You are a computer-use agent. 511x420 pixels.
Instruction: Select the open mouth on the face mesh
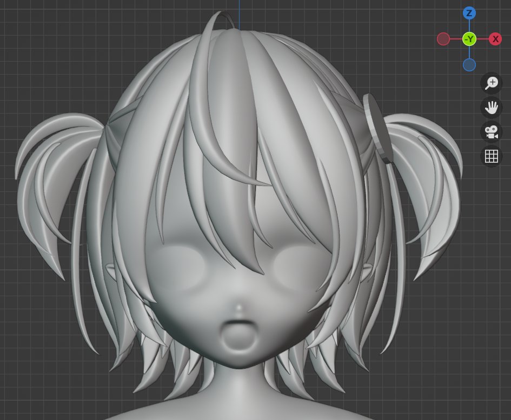(x=239, y=335)
